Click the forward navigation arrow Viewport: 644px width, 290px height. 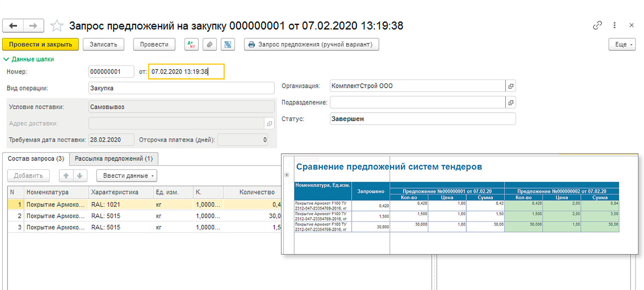(x=33, y=26)
